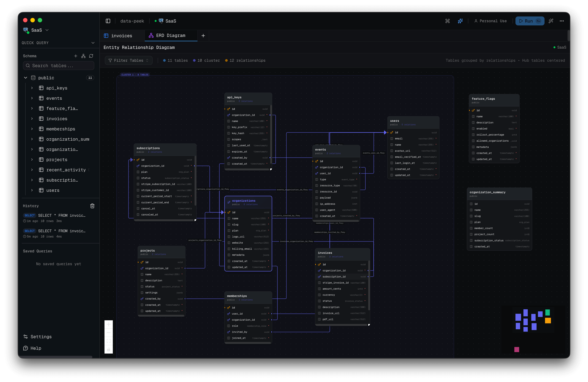This screenshot has width=588, height=382.
Task: Toggle the sidebar panel visibility
Action: pyautogui.click(x=108, y=21)
